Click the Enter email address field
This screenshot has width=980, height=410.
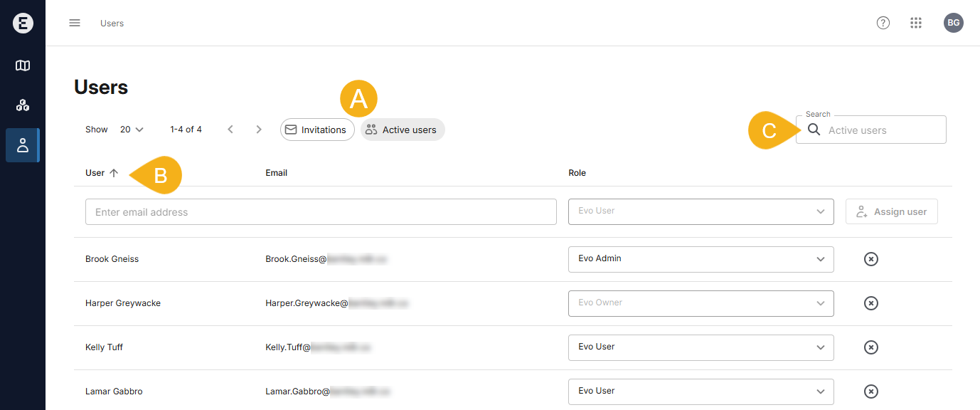click(x=321, y=212)
